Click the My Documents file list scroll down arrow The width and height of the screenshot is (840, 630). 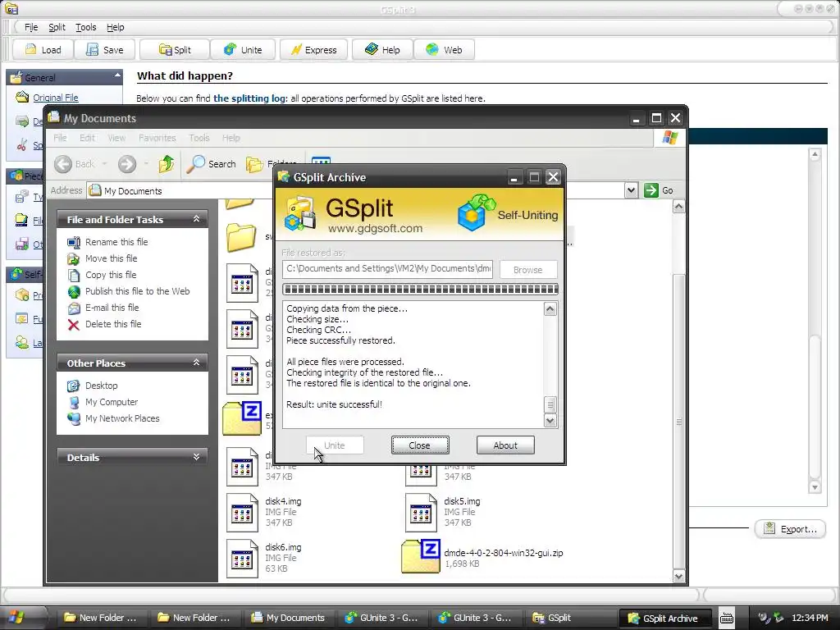click(678, 577)
